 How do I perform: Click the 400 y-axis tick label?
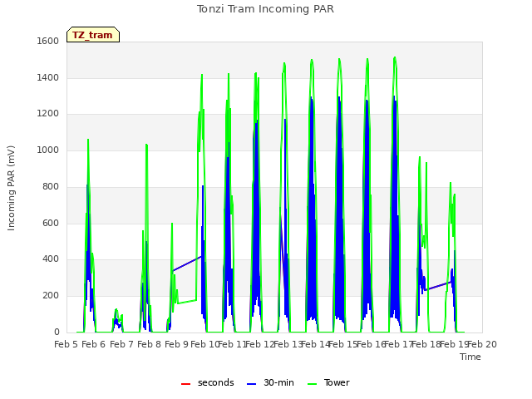(x=51, y=259)
